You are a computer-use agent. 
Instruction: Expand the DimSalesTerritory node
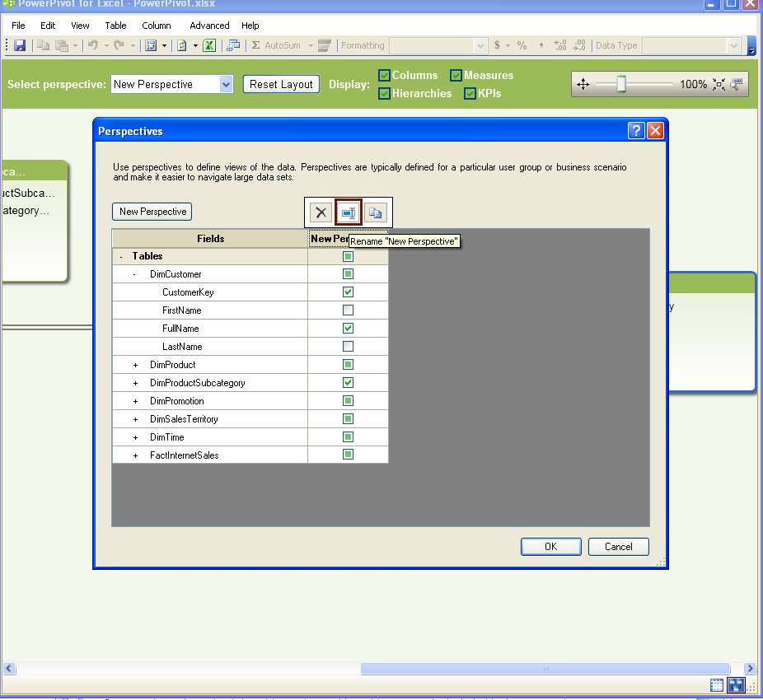coord(135,419)
